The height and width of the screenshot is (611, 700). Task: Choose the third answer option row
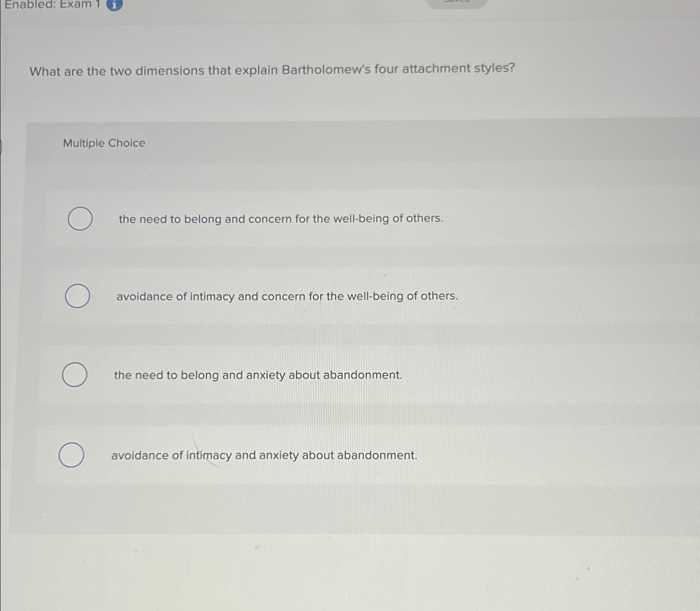point(258,375)
